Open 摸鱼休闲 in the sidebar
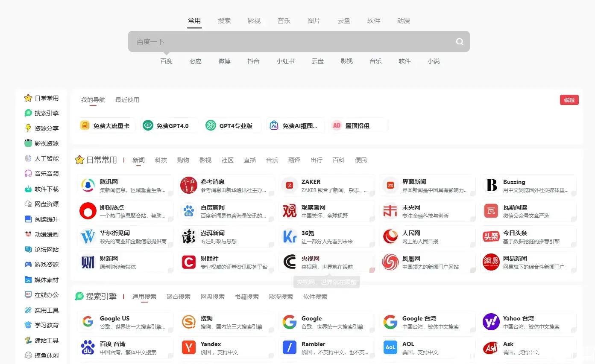The height and width of the screenshot is (364, 595). click(x=42, y=355)
